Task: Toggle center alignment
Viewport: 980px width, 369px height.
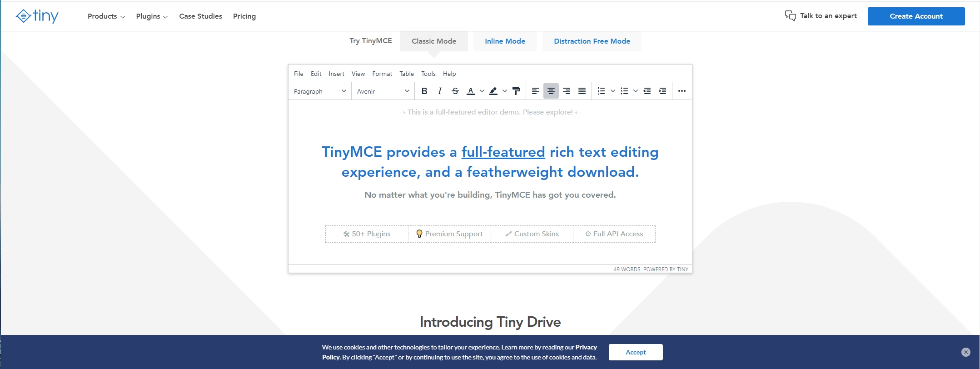Action: (551, 91)
